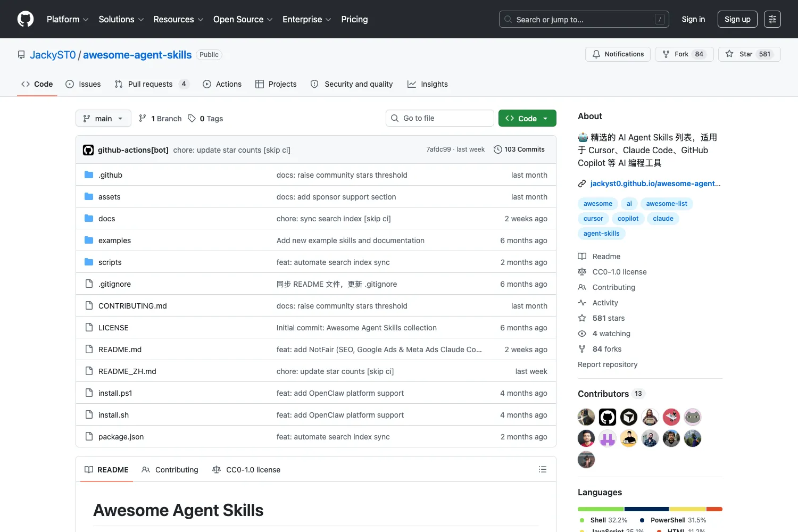The image size is (798, 532).
Task: Open the CONTRIBUTING.md file
Action: (132, 306)
